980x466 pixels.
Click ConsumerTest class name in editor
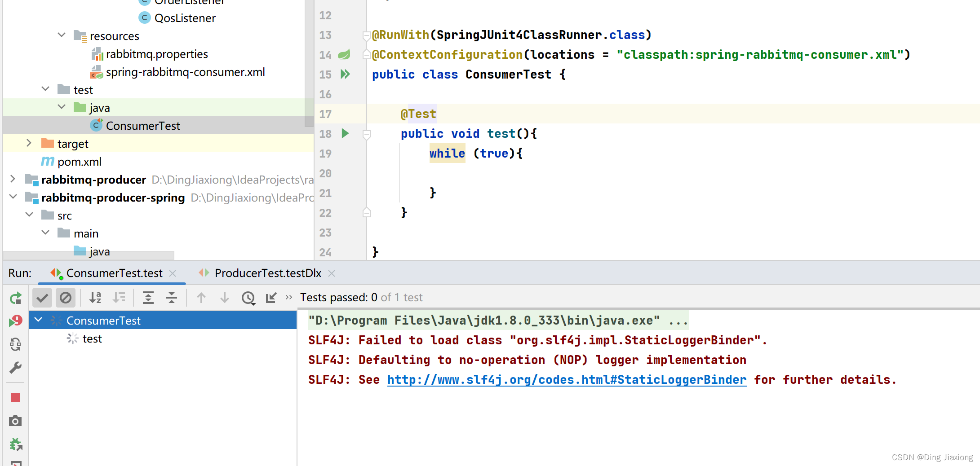(x=508, y=75)
